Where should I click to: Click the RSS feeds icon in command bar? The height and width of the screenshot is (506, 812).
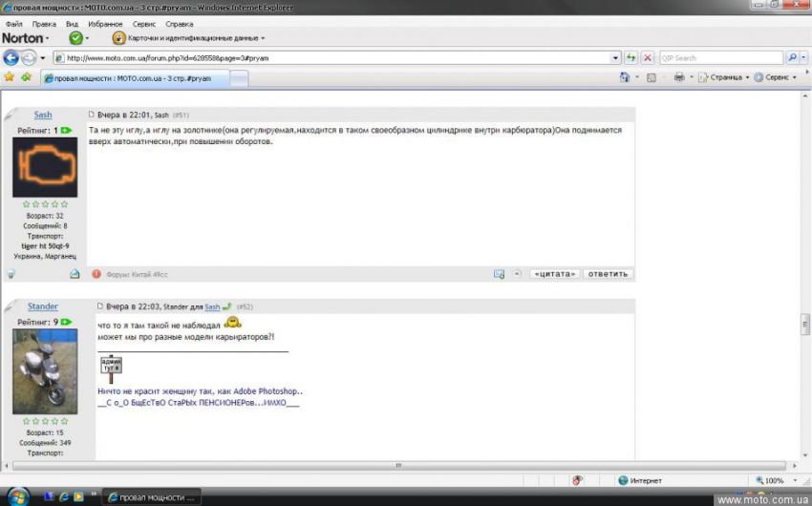[x=652, y=77]
